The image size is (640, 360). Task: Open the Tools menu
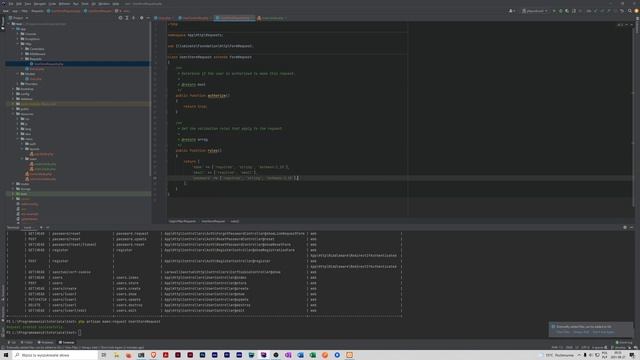point(85,4)
